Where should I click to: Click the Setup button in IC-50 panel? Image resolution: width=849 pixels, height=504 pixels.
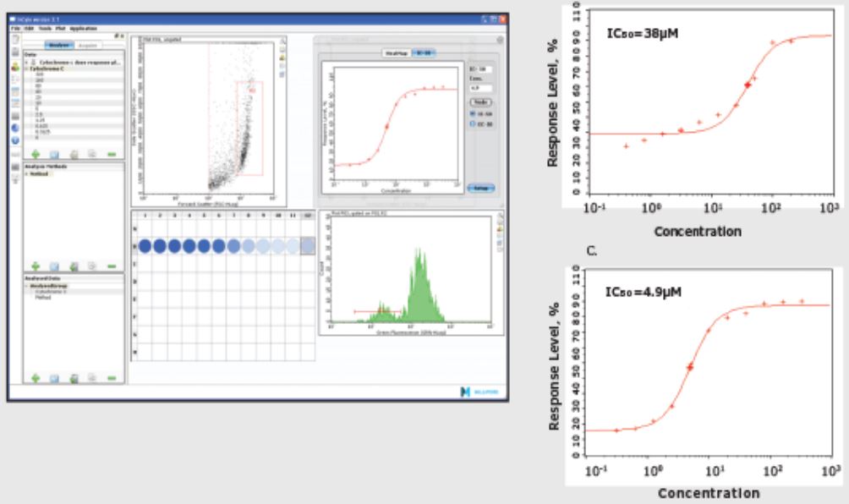481,188
